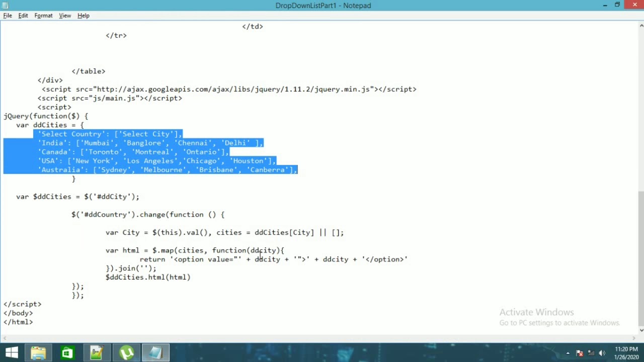Screen dimensions: 644x362
Task: Click the closing </tr> tag
Action: (116, 35)
